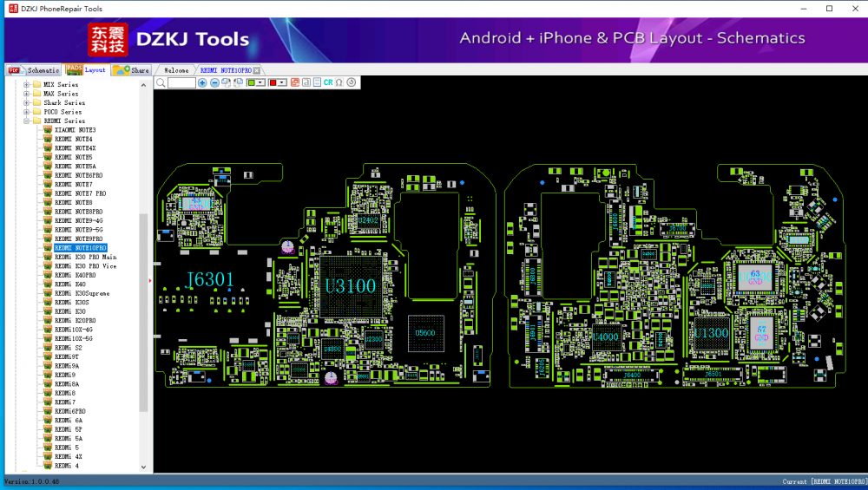The width and height of the screenshot is (868, 490).
Task: Open REDMI K30 PRO Vice layout
Action: point(86,266)
